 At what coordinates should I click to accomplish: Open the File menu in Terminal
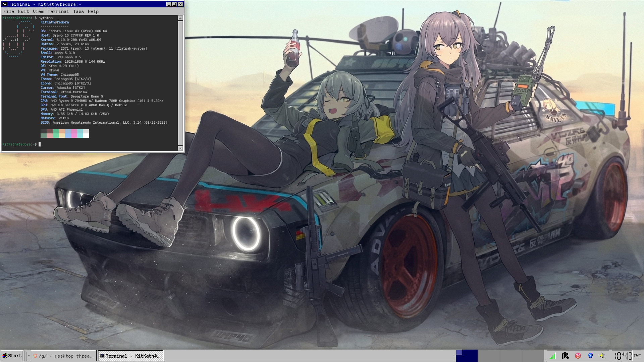coord(9,11)
